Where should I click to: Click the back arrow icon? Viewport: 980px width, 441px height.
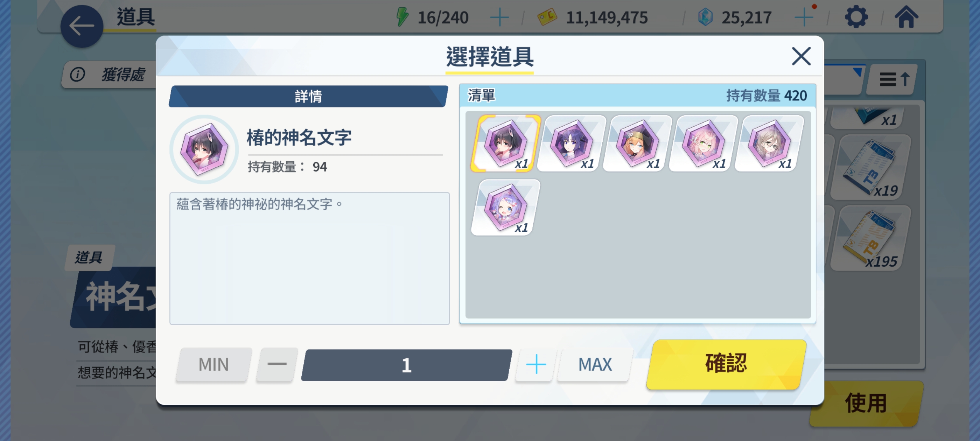click(82, 26)
